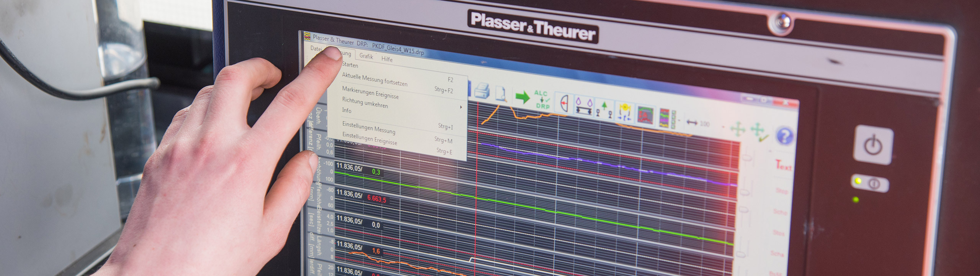Open the Hilfe menu

(387, 59)
